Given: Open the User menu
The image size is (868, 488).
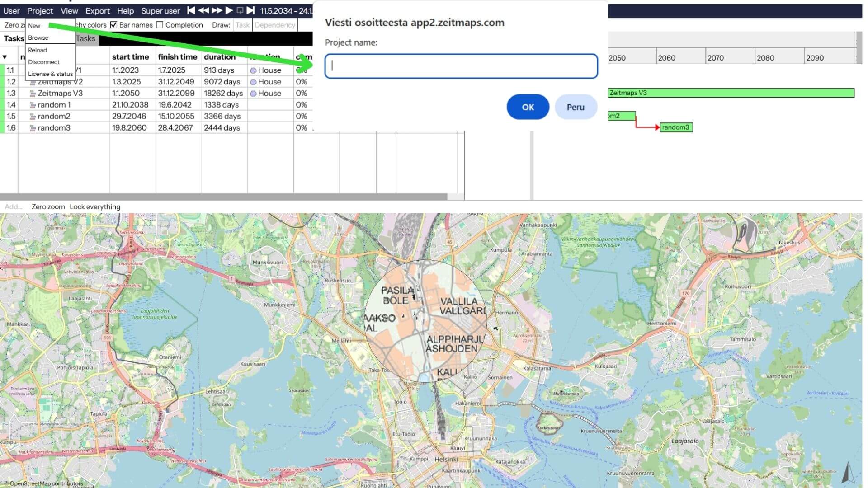Looking at the screenshot, I should click(11, 11).
